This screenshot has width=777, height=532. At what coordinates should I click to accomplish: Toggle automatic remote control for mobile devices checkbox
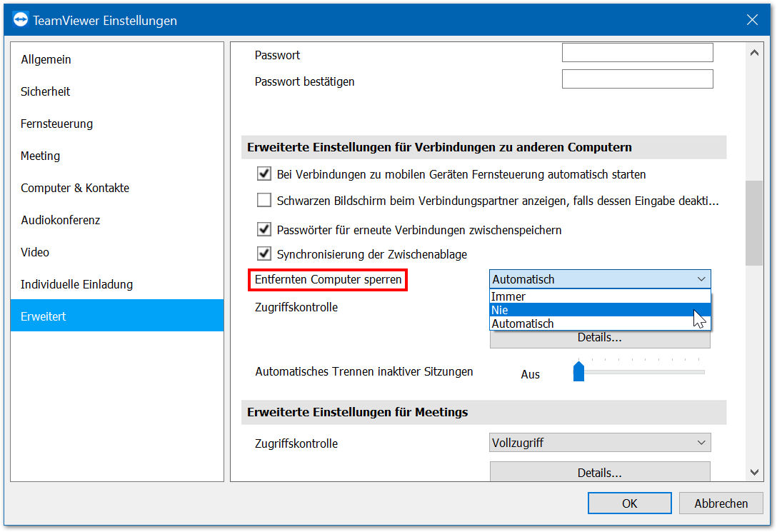(264, 174)
